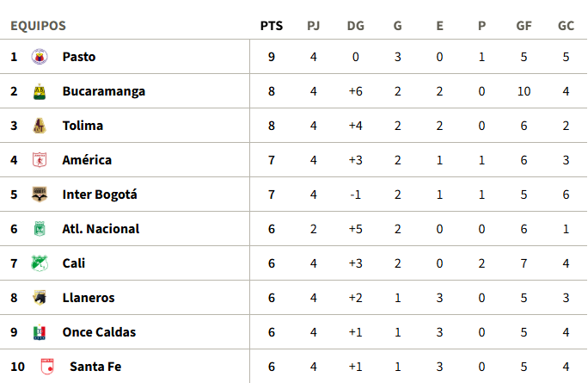Click the Pasto team crest icon
Image resolution: width=588 pixels, height=383 pixels.
[39, 57]
